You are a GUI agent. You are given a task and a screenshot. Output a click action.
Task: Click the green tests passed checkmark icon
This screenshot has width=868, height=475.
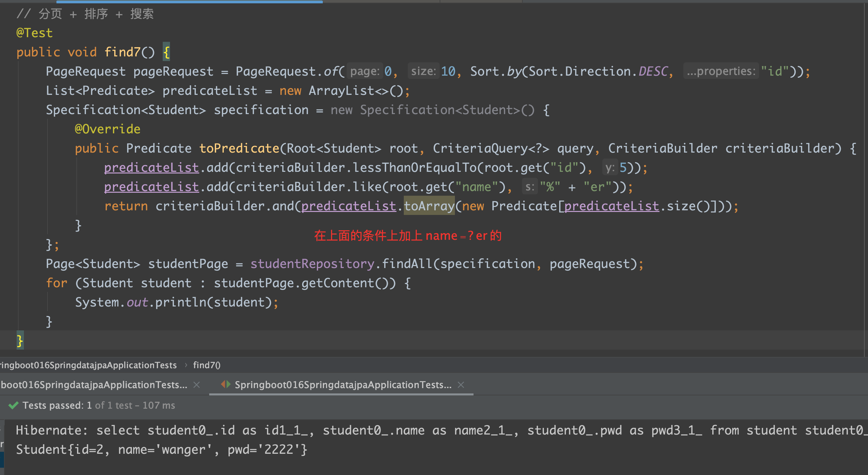click(x=13, y=405)
